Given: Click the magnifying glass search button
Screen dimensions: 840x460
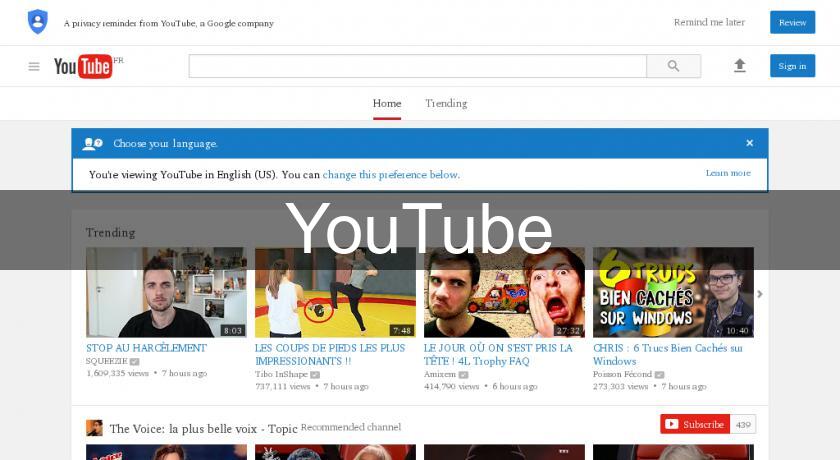Looking at the screenshot, I should click(x=673, y=66).
